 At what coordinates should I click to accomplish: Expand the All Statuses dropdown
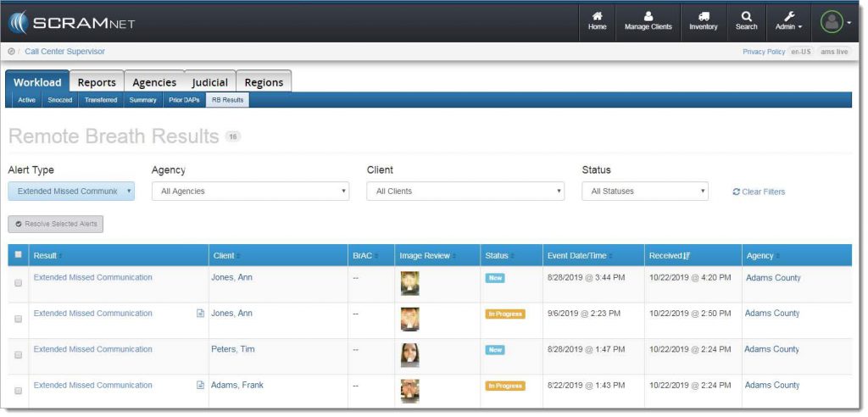[x=644, y=192]
